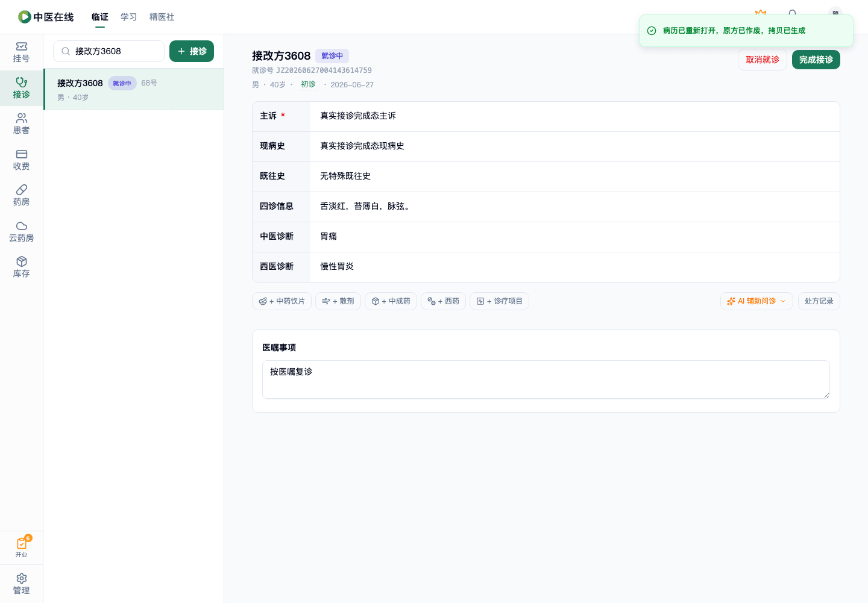Click the visit date 2026-06-27

(352, 85)
